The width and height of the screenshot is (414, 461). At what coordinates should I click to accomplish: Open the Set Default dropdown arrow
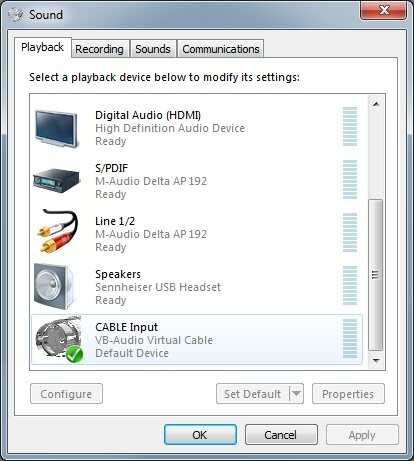[296, 394]
